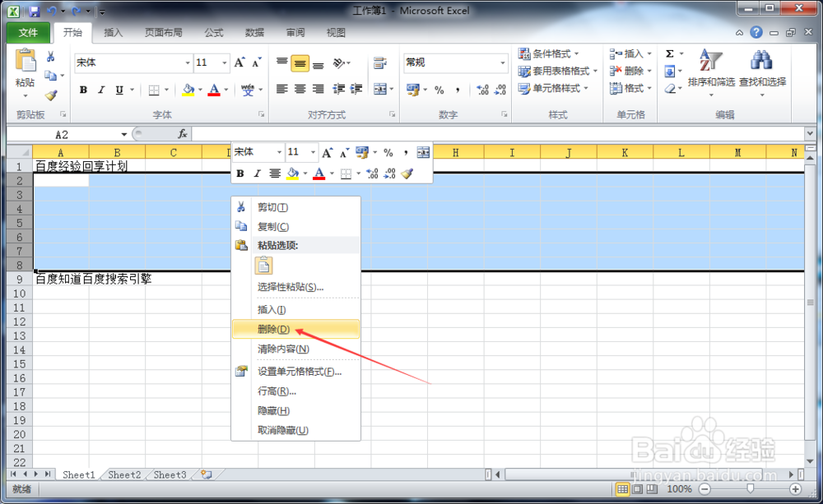Toggle the ribbon middle vertical align button
Screen dimensions: 823x504
tap(300, 63)
